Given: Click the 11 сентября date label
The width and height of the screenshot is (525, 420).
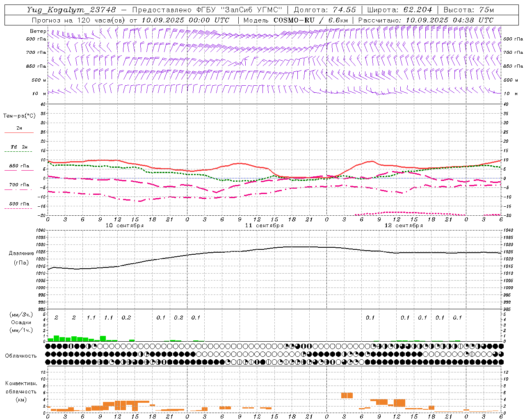Looking at the screenshot, I should (264, 226).
